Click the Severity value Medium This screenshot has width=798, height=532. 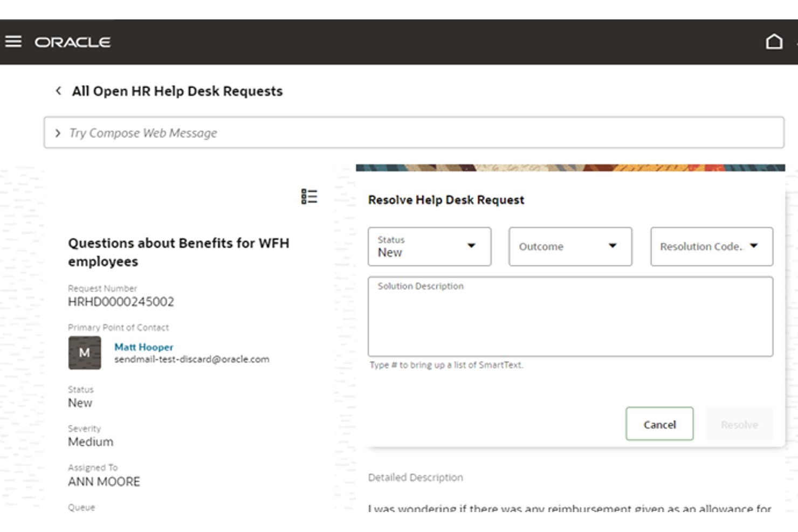[91, 442]
